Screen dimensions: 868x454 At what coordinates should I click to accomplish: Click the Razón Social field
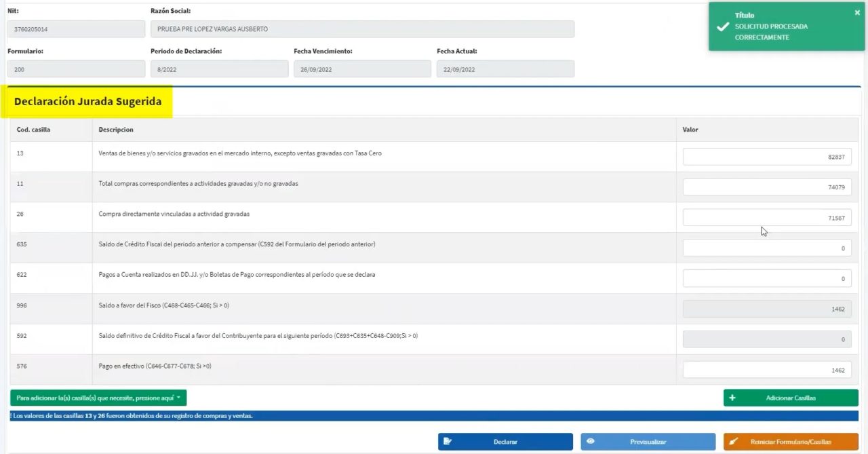(x=362, y=29)
